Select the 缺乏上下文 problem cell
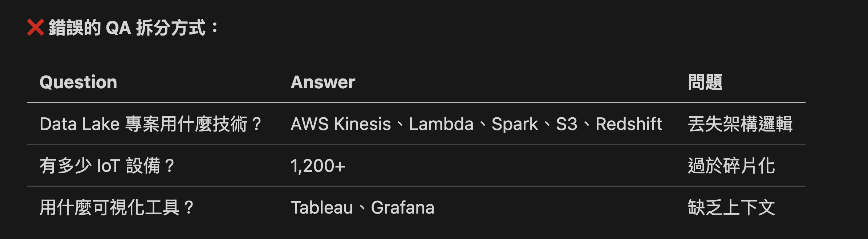Image resolution: width=868 pixels, height=239 pixels. click(731, 207)
